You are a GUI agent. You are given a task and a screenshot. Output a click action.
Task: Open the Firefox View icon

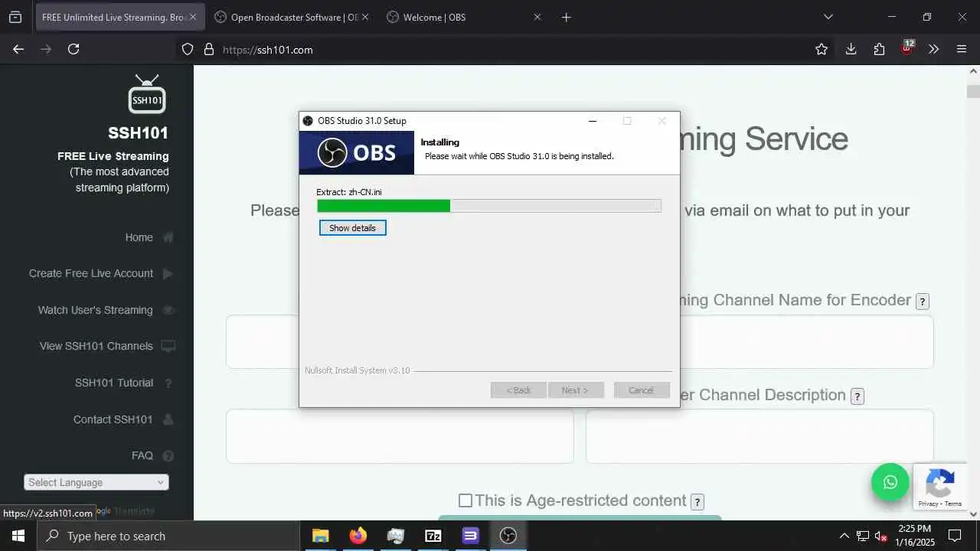(15, 17)
